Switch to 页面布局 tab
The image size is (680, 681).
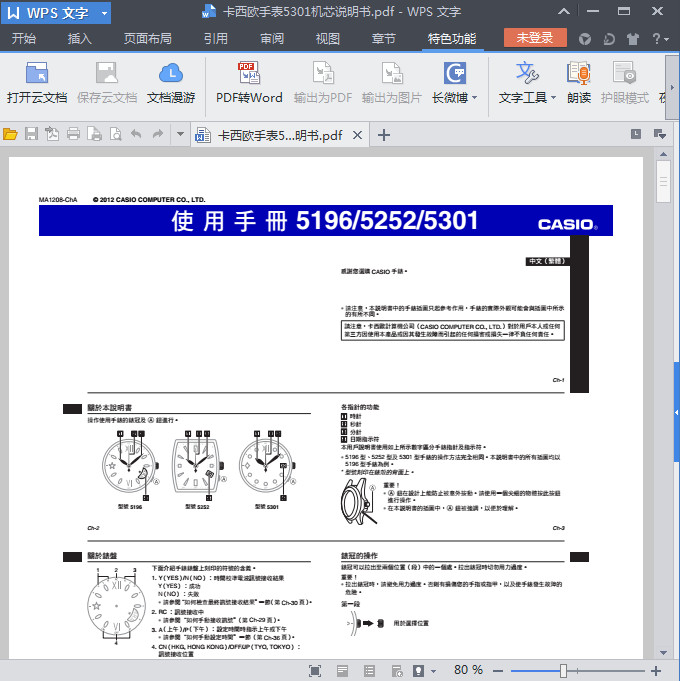click(148, 39)
